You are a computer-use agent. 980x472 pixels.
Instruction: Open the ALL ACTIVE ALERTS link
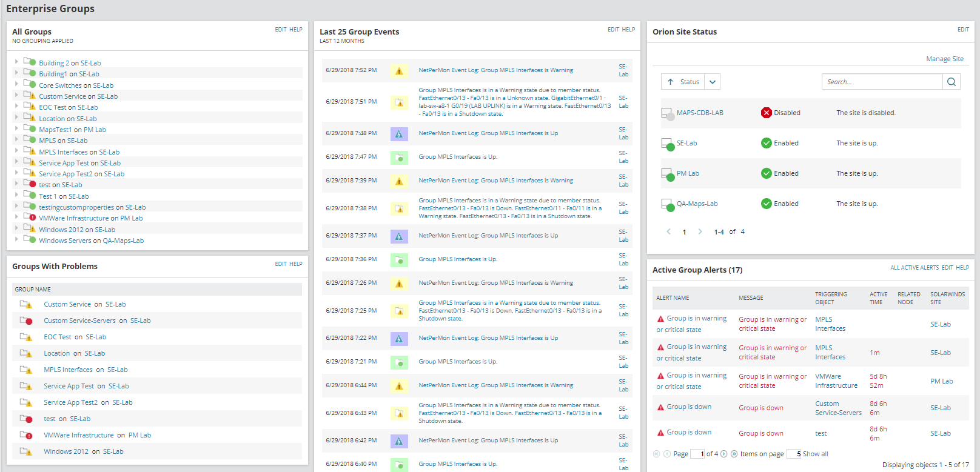pyautogui.click(x=915, y=268)
